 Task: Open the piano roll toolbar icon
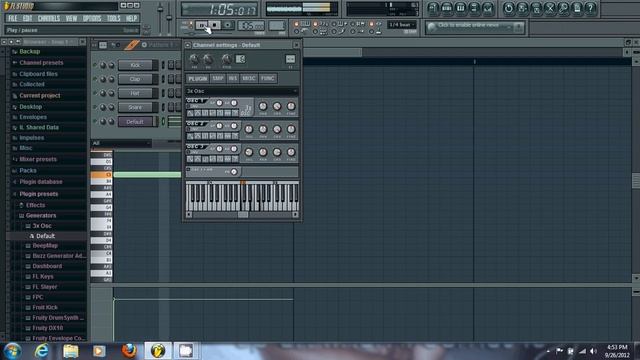coord(460,8)
